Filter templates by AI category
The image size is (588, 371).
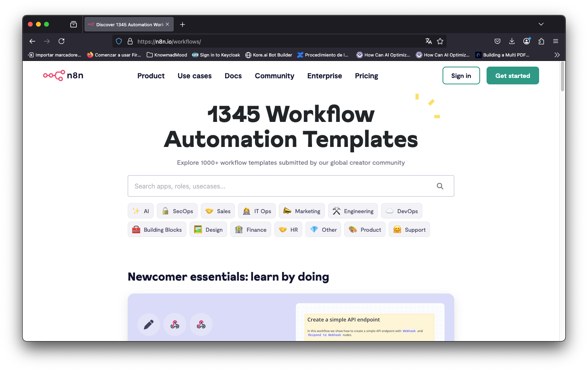click(141, 211)
